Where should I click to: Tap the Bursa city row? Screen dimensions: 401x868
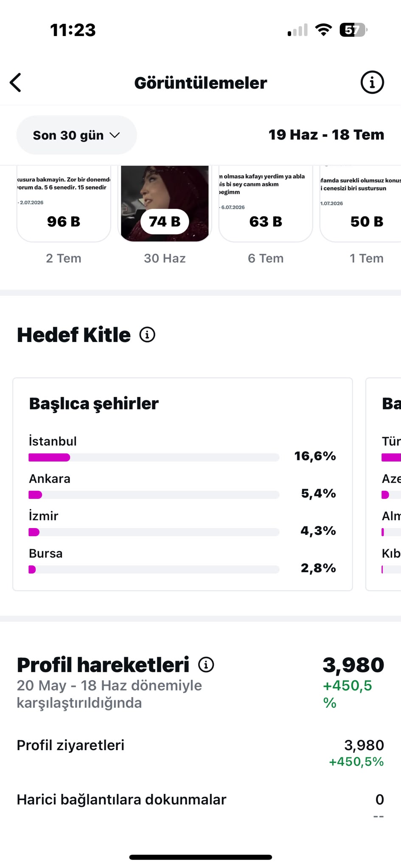[x=182, y=561]
